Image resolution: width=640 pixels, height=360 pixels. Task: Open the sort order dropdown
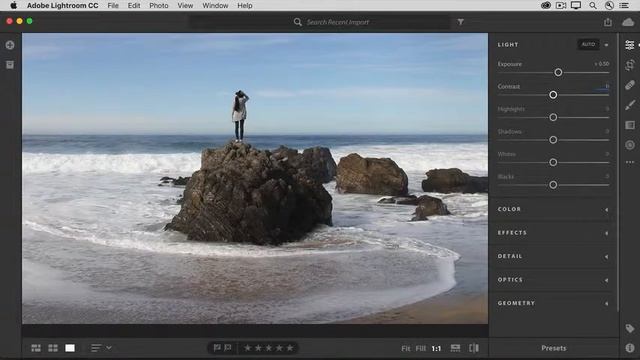click(x=101, y=348)
